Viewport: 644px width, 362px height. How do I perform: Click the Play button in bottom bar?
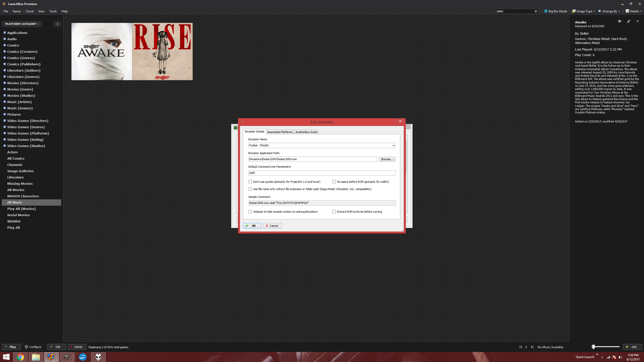(11, 347)
